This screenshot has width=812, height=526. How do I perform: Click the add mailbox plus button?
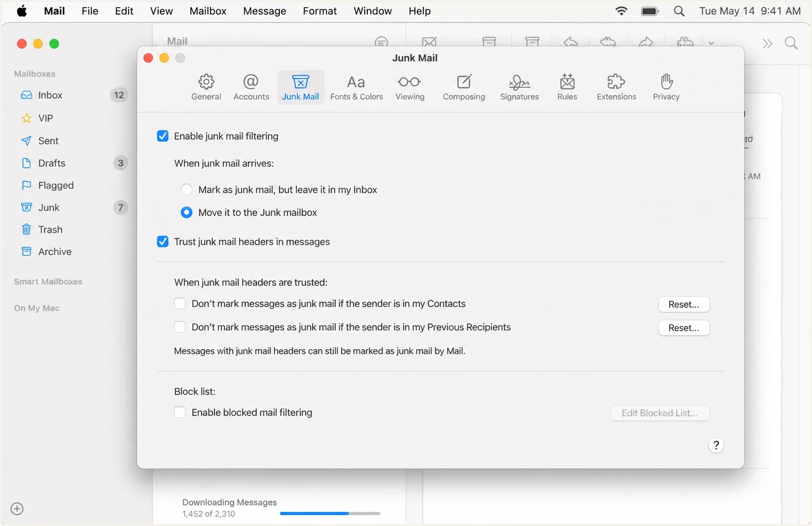tap(17, 509)
